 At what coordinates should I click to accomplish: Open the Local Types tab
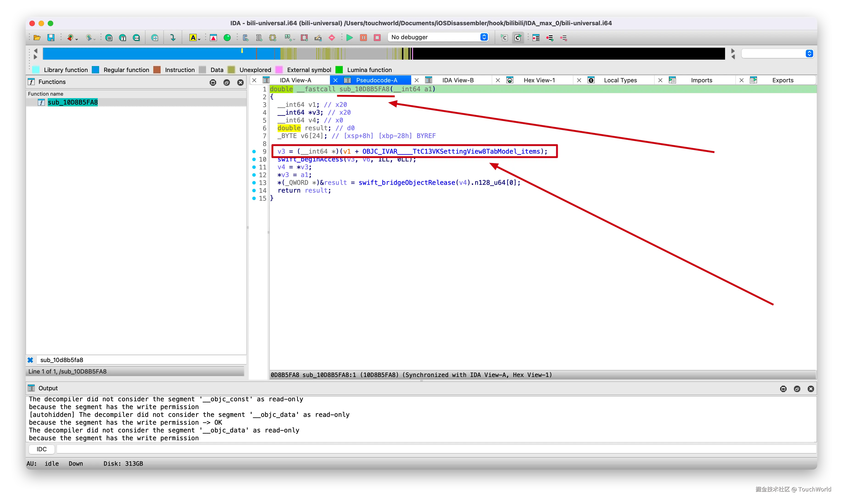tap(620, 80)
